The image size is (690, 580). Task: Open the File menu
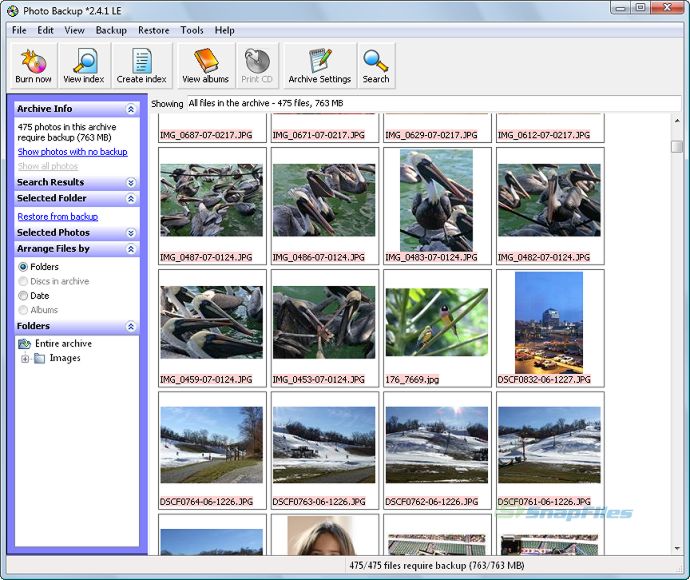19,30
